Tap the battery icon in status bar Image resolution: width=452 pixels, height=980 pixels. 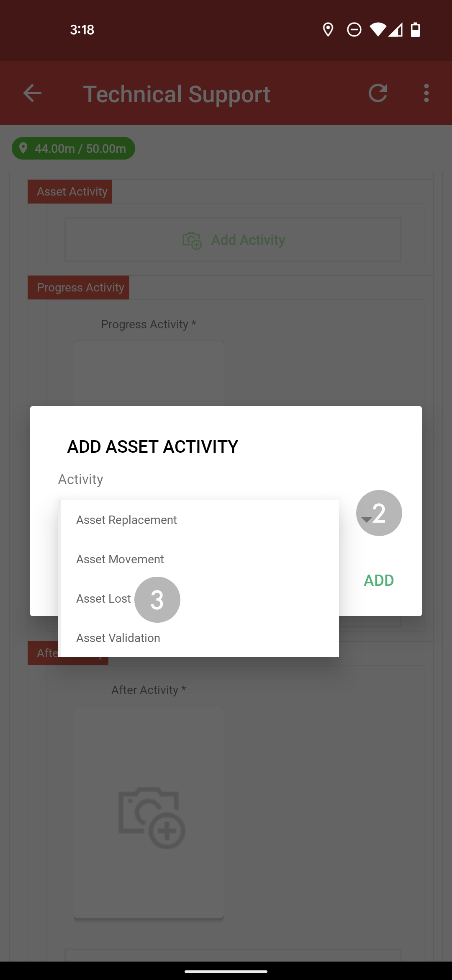pyautogui.click(x=415, y=30)
